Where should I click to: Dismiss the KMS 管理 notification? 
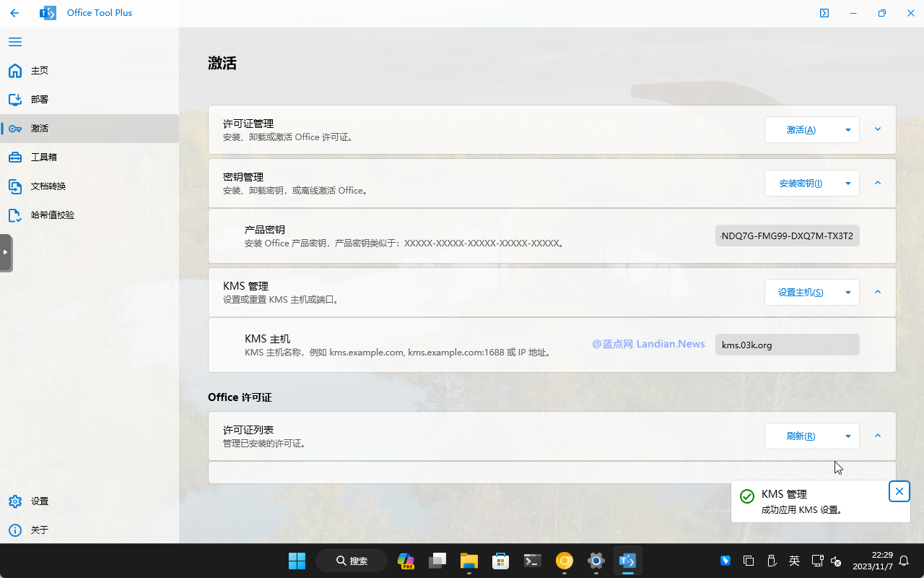coord(899,491)
